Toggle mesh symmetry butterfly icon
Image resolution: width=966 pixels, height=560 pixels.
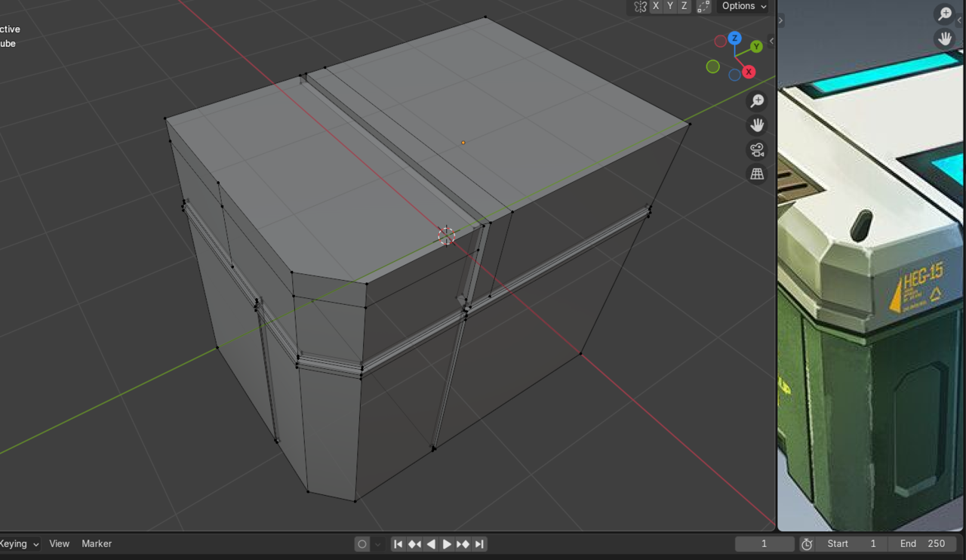[640, 7]
